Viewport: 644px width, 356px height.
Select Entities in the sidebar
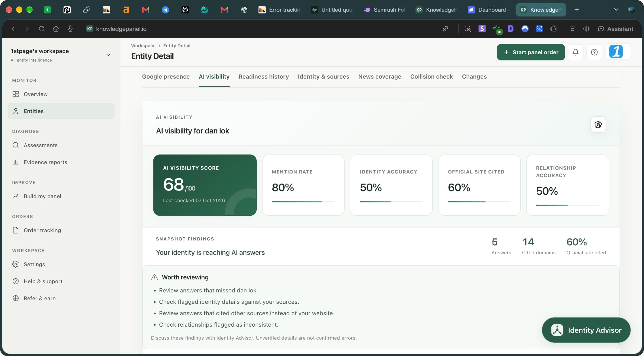[x=61, y=111]
